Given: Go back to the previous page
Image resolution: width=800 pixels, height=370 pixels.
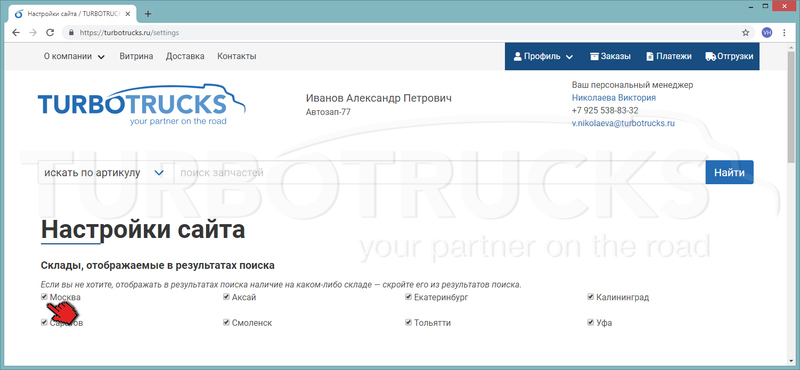Looking at the screenshot, I should (x=16, y=32).
